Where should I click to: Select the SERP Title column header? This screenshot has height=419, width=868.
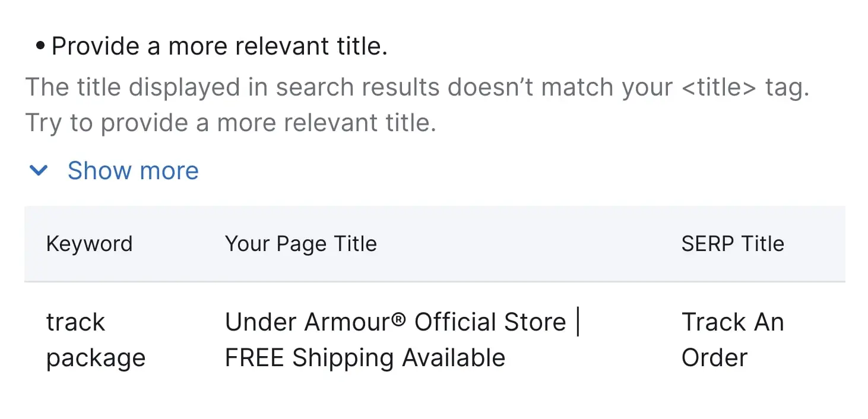point(733,243)
